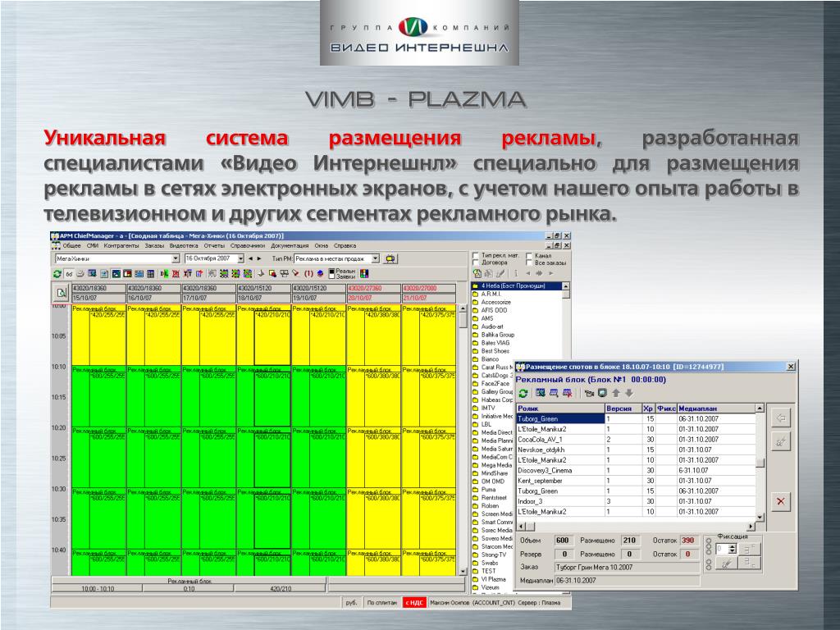Viewport: 840px width, 630px height.
Task: Enable the Все заказы checkbox
Action: pyautogui.click(x=529, y=262)
